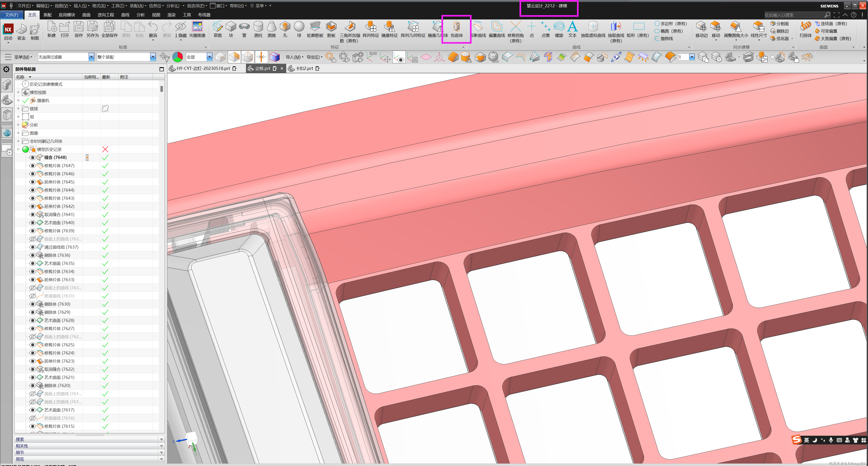Select the Delete Edge (删除边) tool
The image size is (868, 466).
point(779,31)
